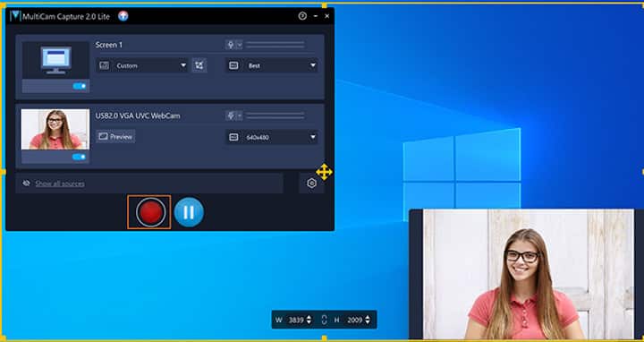644x342 pixels.
Task: Click the Preview button
Action: [115, 136]
